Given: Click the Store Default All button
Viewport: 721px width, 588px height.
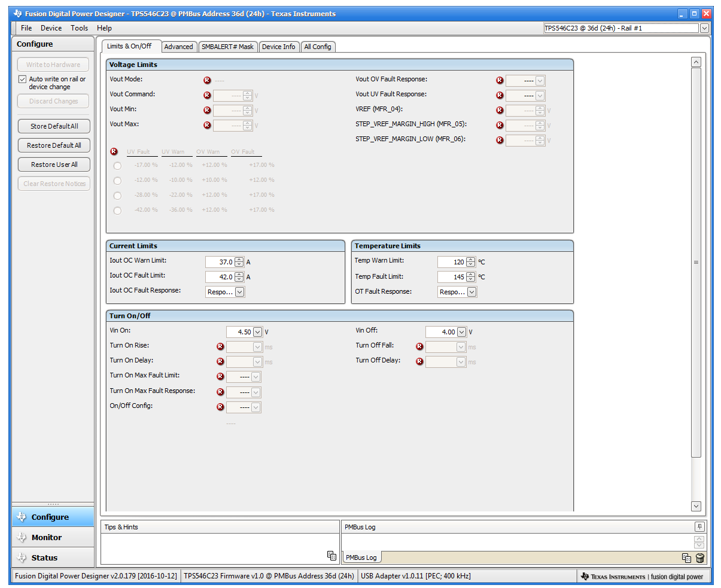Looking at the screenshot, I should 54,126.
